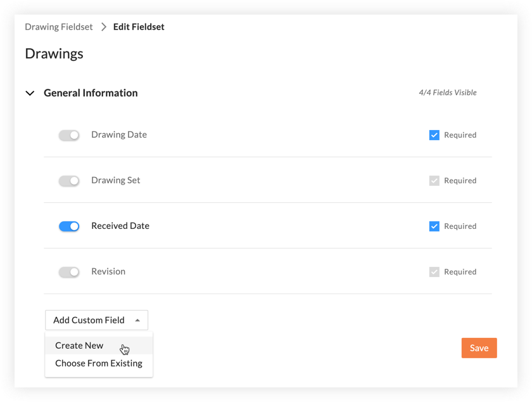Choose the Choose From Existing option
The height and width of the screenshot is (402, 532).
click(99, 363)
